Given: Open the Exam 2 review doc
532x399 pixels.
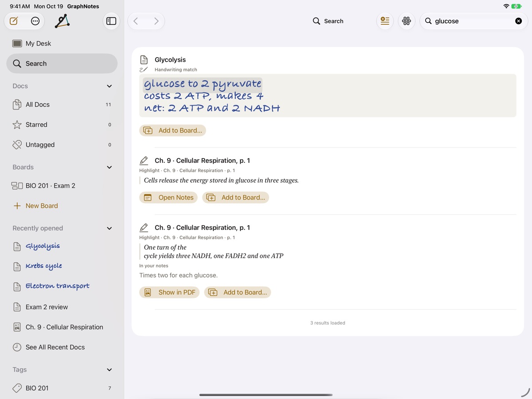Looking at the screenshot, I should [x=62, y=307].
